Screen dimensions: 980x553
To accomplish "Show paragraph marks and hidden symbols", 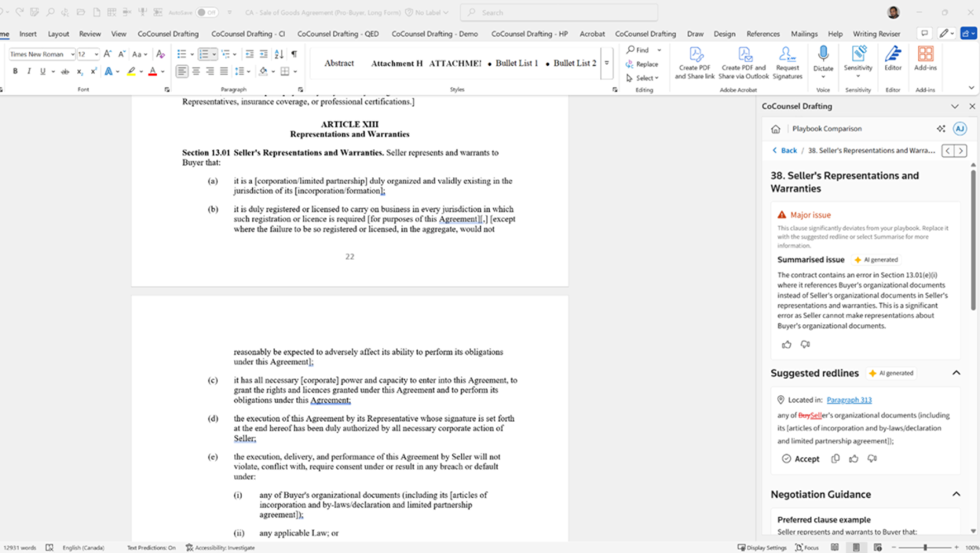I will [293, 54].
